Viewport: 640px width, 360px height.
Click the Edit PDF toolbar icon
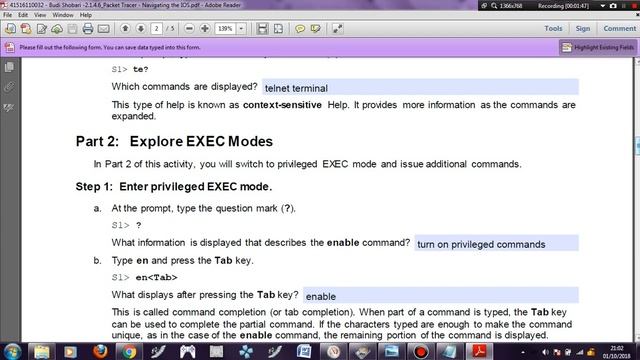click(41, 29)
